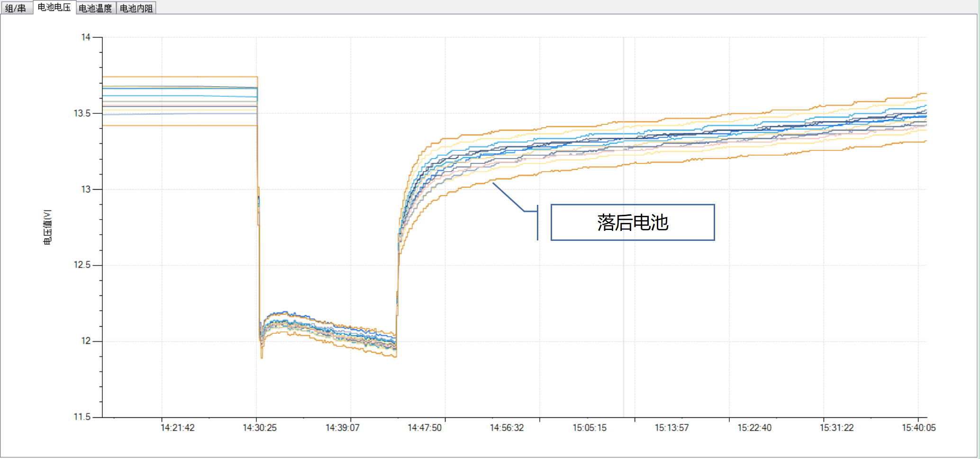This screenshot has height=459, width=980.
Task: Click the 14:47:50 time axis label
Action: 425,428
